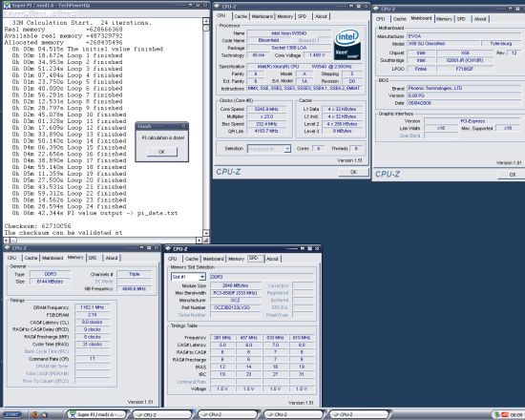Open About tab in CPU-Z Processor window

321,16
